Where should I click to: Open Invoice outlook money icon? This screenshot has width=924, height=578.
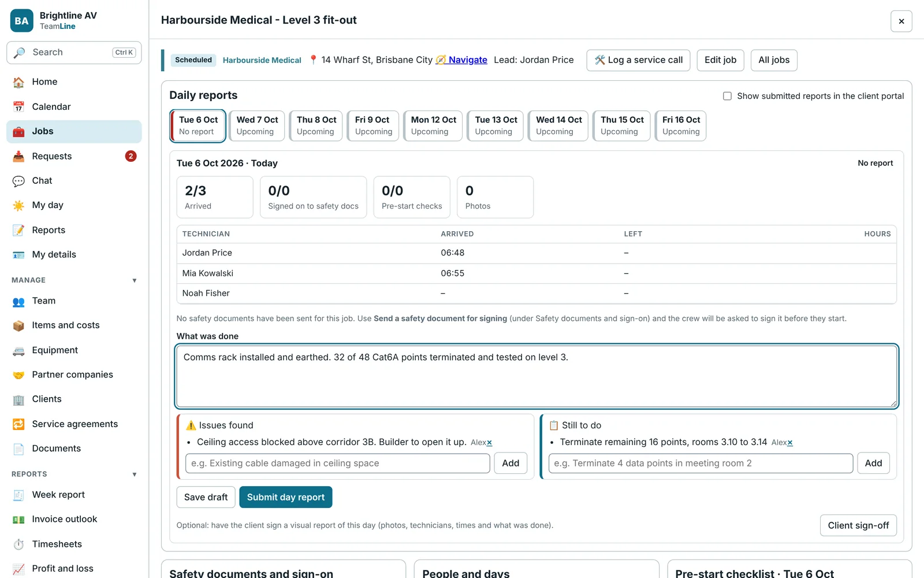pyautogui.click(x=18, y=520)
